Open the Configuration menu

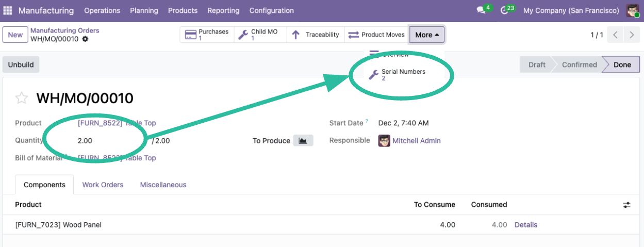[x=272, y=10]
